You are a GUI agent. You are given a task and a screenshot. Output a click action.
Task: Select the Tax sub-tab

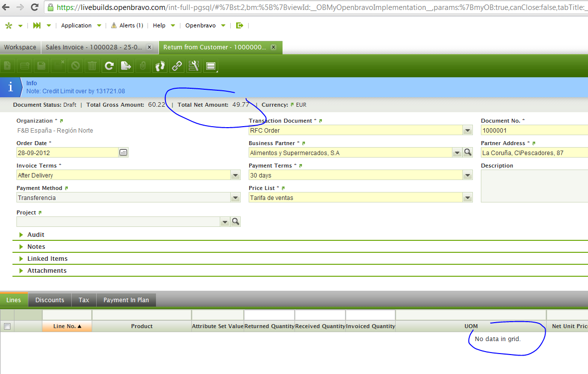coord(84,300)
